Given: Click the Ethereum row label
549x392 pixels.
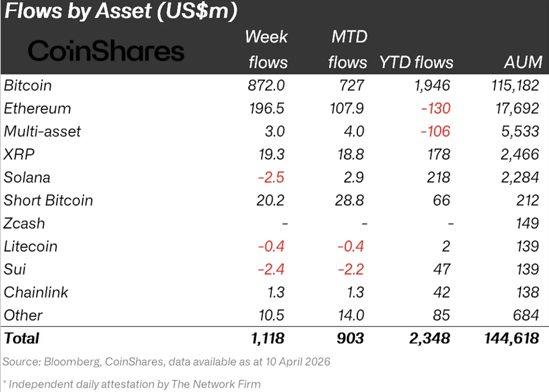Looking at the screenshot, I should coord(37,109).
